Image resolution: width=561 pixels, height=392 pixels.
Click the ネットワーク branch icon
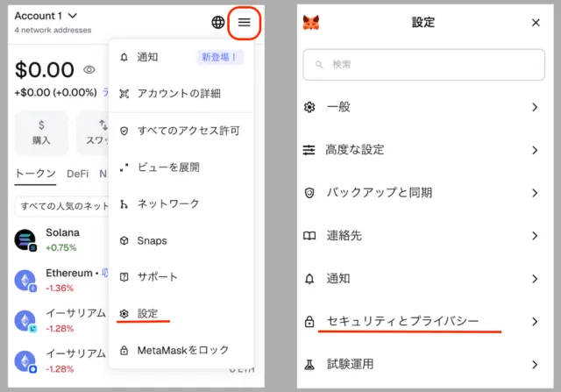click(124, 204)
